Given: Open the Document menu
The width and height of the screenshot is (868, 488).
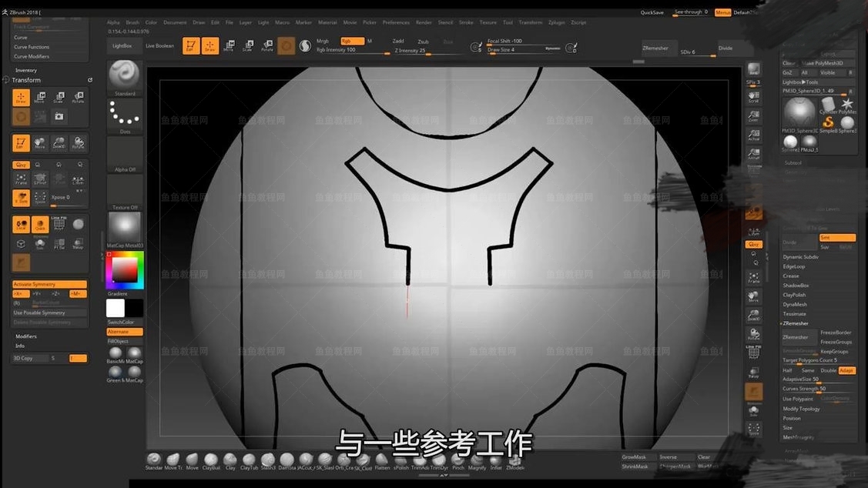Looking at the screenshot, I should pos(175,22).
